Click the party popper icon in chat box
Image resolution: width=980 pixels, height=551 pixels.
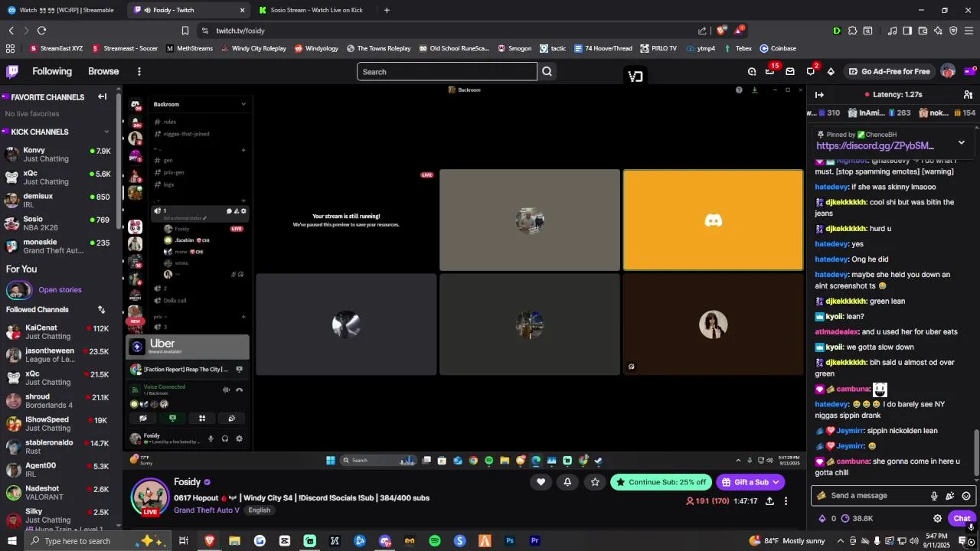(950, 496)
